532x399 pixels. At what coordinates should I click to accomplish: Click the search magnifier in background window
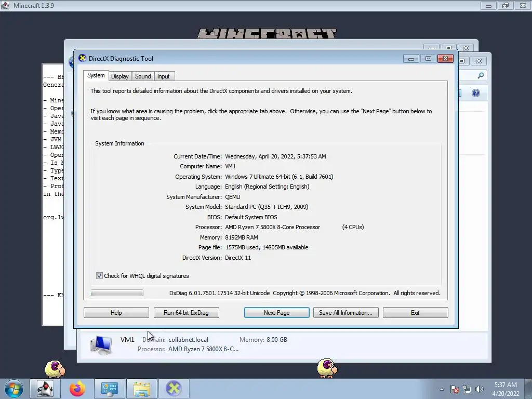point(481,75)
